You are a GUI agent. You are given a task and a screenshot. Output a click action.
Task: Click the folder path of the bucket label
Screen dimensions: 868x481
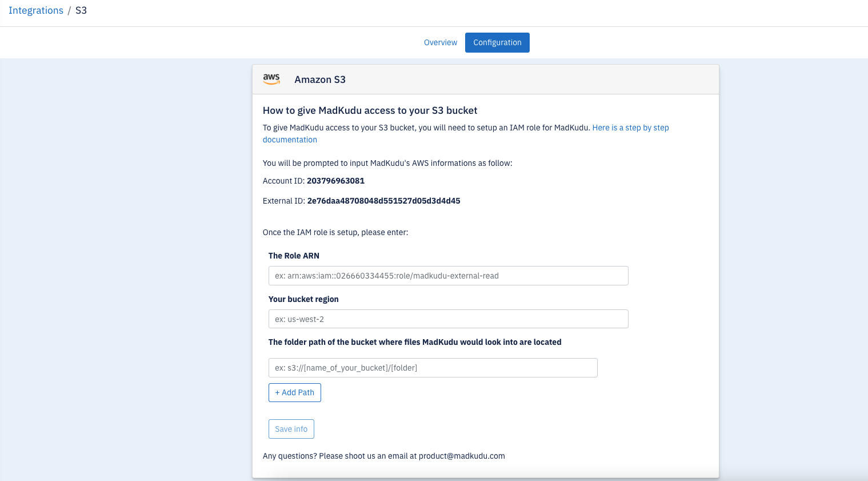click(415, 342)
